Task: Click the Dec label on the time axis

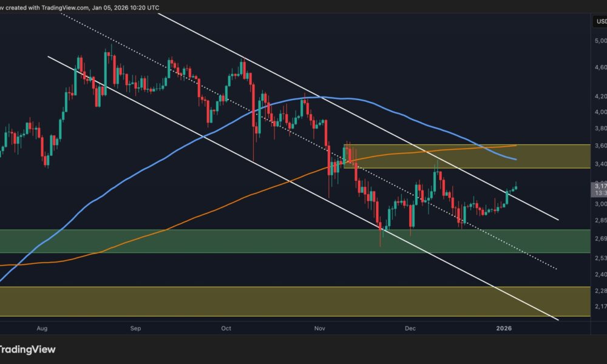Action: point(410,328)
